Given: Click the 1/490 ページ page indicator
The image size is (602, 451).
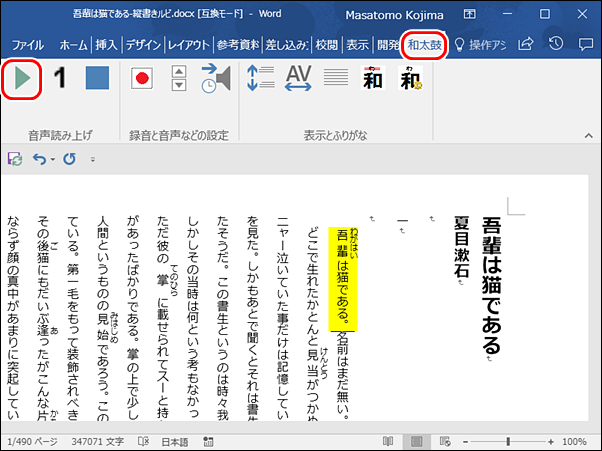Looking at the screenshot, I should click(32, 442).
